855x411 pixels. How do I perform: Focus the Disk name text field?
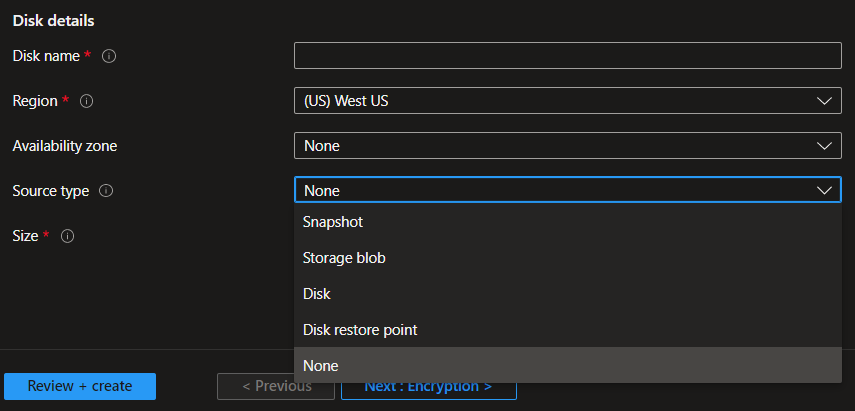pyautogui.click(x=568, y=56)
